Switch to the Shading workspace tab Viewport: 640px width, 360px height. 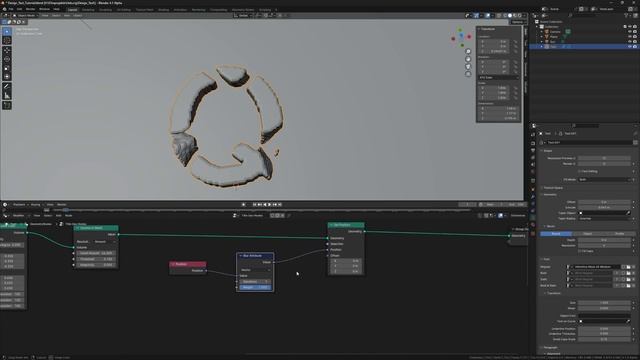[x=163, y=9]
